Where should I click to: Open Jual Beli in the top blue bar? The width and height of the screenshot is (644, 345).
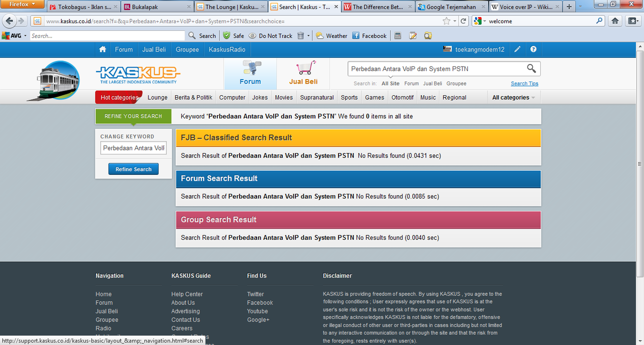coord(154,49)
